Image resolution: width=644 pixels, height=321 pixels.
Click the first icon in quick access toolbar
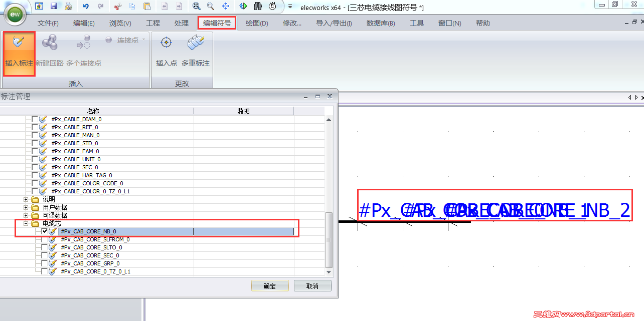coord(39,6)
